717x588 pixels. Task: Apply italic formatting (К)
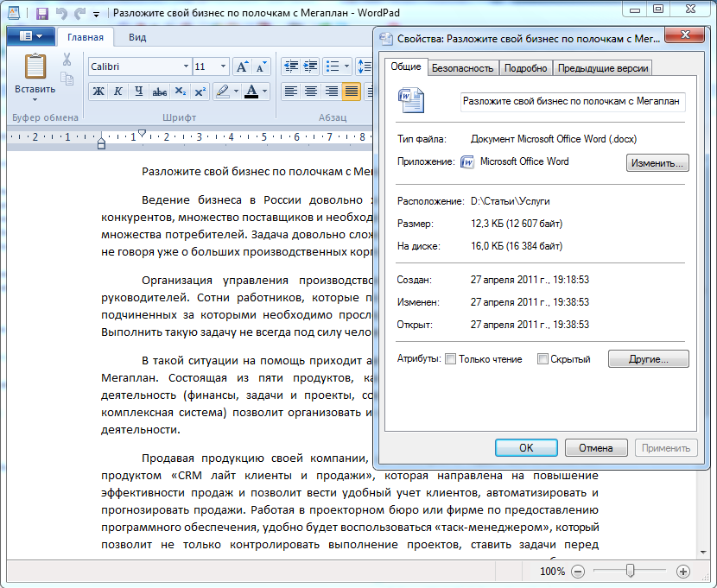(x=117, y=92)
